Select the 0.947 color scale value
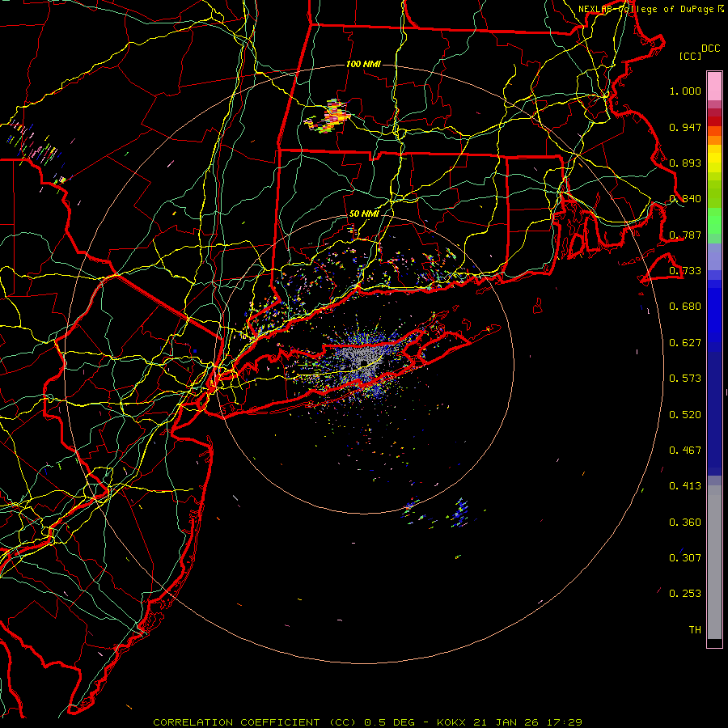Screen dimensions: 728x728 click(685, 127)
